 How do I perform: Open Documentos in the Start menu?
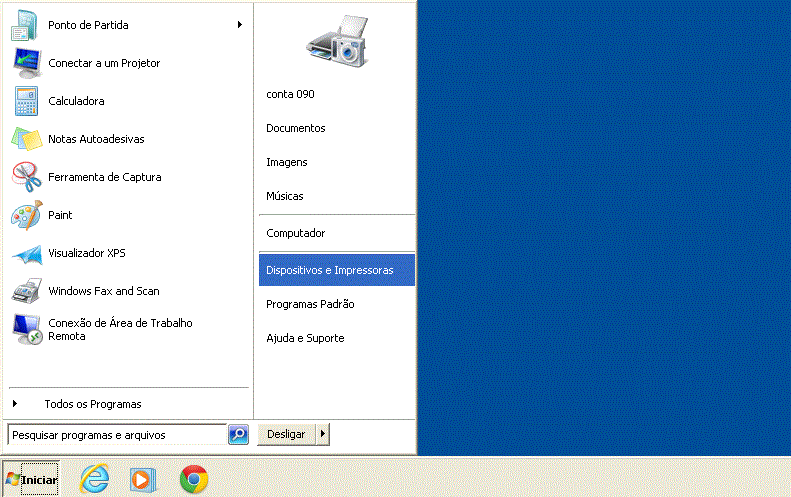point(296,128)
